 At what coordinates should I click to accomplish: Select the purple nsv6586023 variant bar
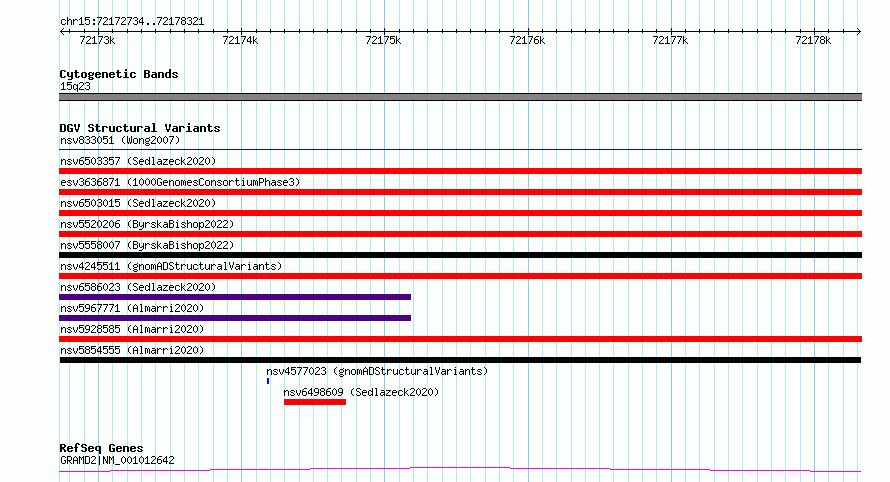tap(235, 297)
